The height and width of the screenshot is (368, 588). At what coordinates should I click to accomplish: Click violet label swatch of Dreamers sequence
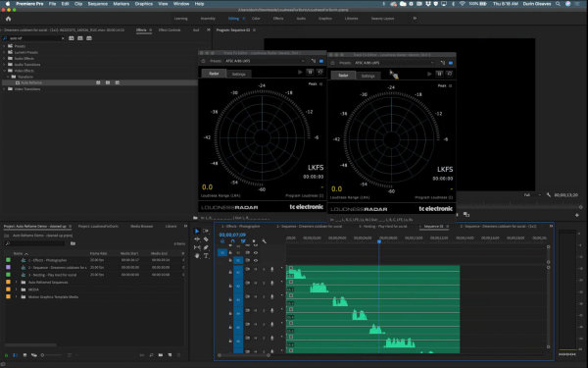(x=8, y=267)
